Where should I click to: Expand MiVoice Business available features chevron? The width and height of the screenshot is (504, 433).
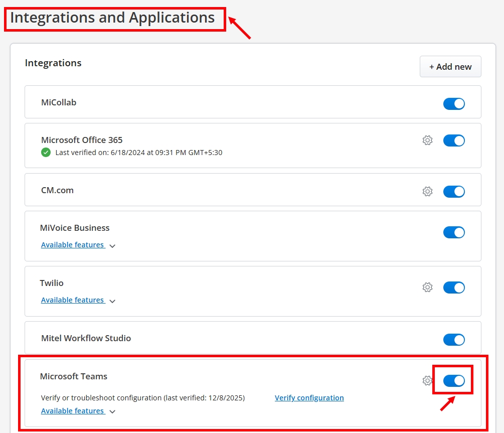click(112, 246)
